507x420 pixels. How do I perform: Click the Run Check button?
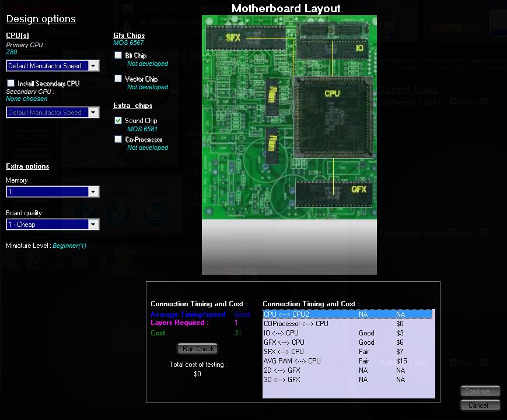click(x=198, y=349)
